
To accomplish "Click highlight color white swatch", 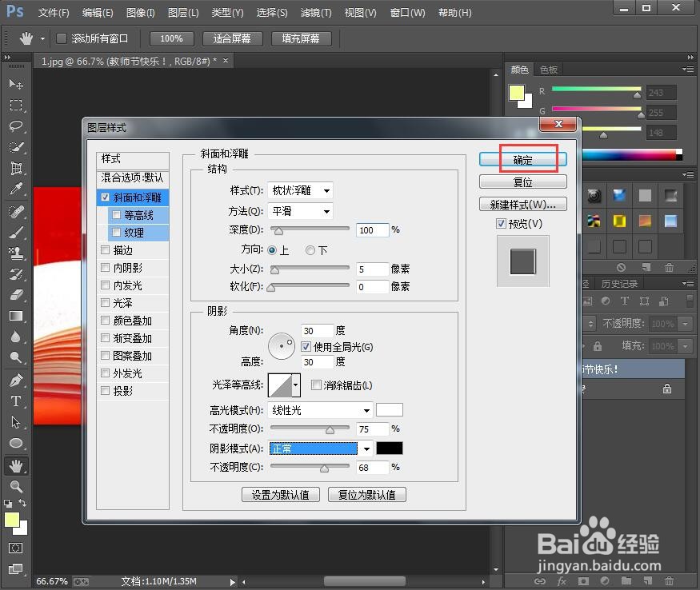I will click(390, 410).
